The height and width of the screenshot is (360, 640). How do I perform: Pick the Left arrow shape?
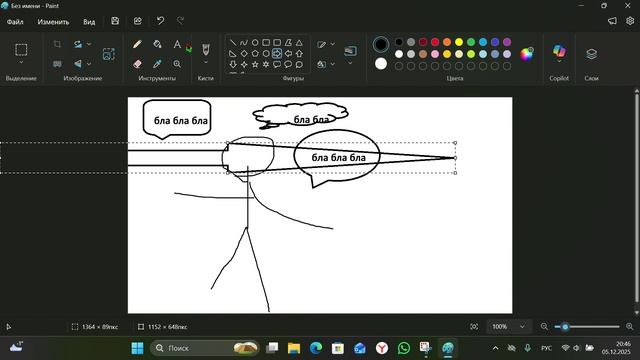288,53
